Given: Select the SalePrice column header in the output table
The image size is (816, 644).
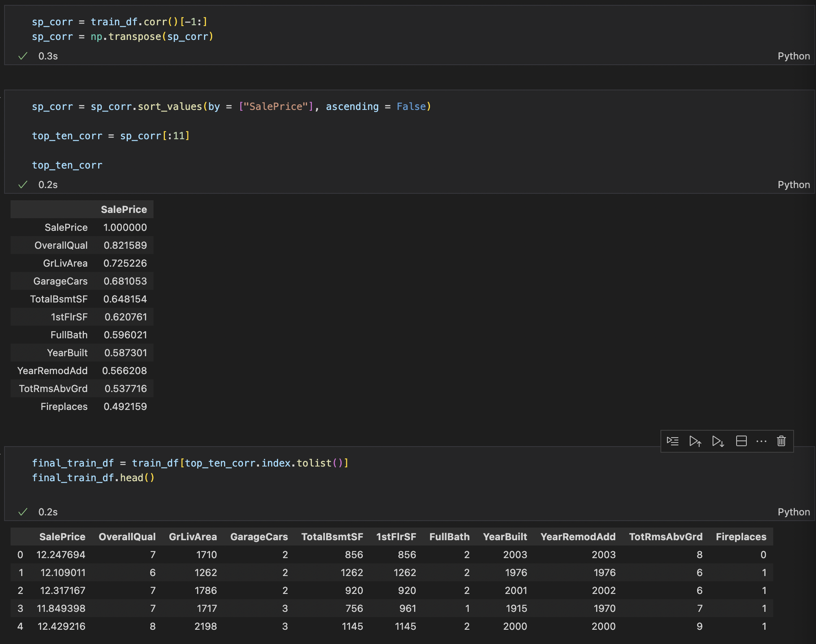Looking at the screenshot, I should coord(124,209).
